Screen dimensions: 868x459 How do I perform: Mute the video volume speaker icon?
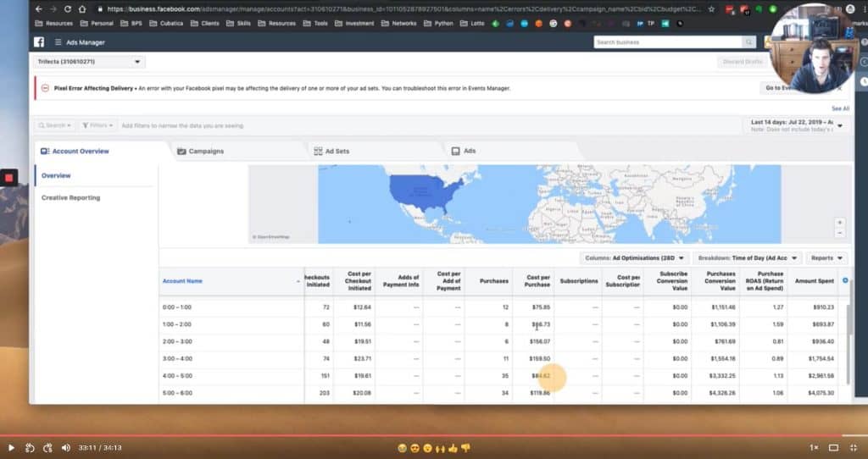[66, 447]
